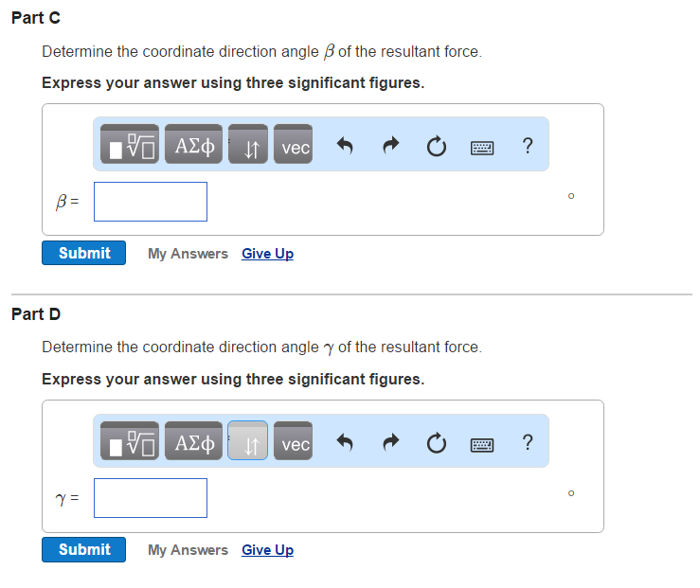The image size is (700, 588).
Task: Show keyboard shortcuts in Part C
Action: 481,146
